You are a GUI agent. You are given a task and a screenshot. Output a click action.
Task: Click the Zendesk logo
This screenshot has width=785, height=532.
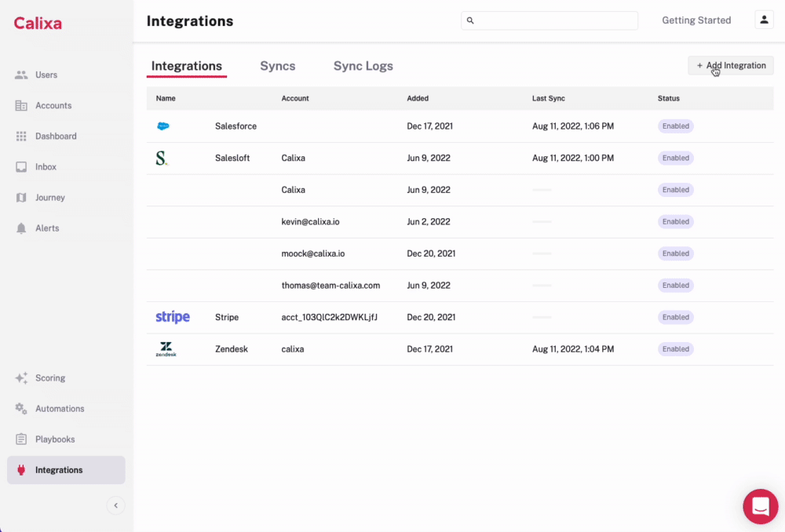[x=166, y=349]
